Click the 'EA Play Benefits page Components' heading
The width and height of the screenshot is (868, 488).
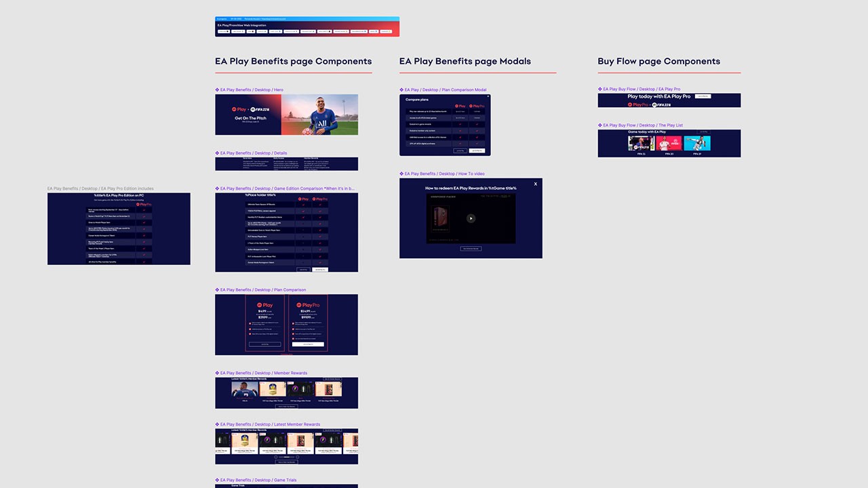pyautogui.click(x=294, y=61)
